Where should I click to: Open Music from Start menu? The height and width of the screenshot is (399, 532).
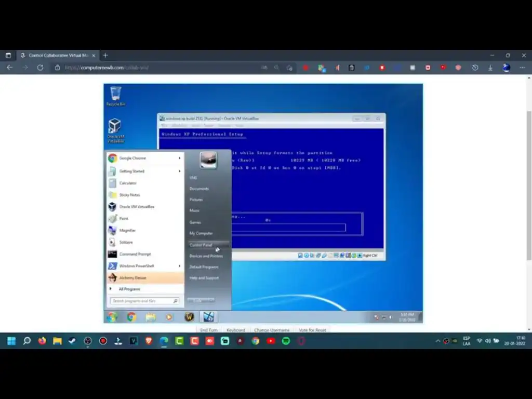coord(194,211)
